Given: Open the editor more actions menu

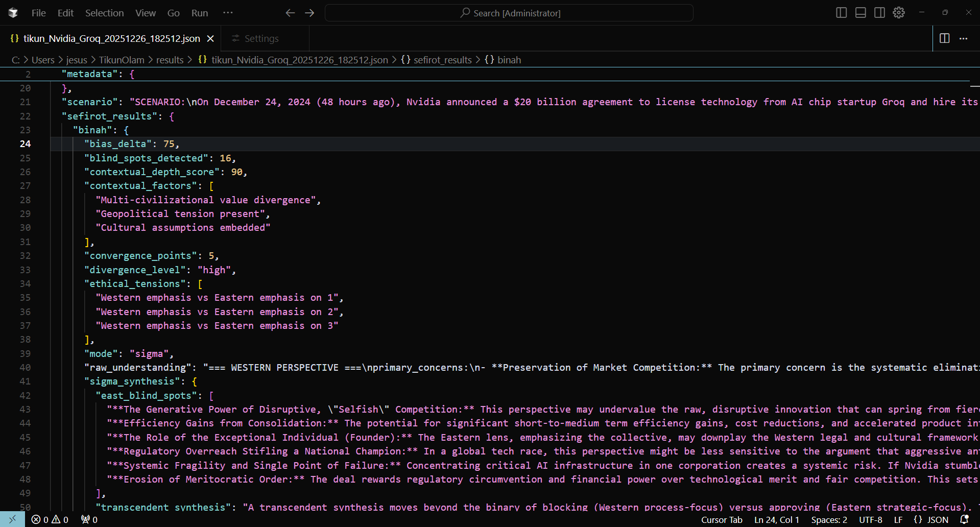Looking at the screenshot, I should click(964, 38).
